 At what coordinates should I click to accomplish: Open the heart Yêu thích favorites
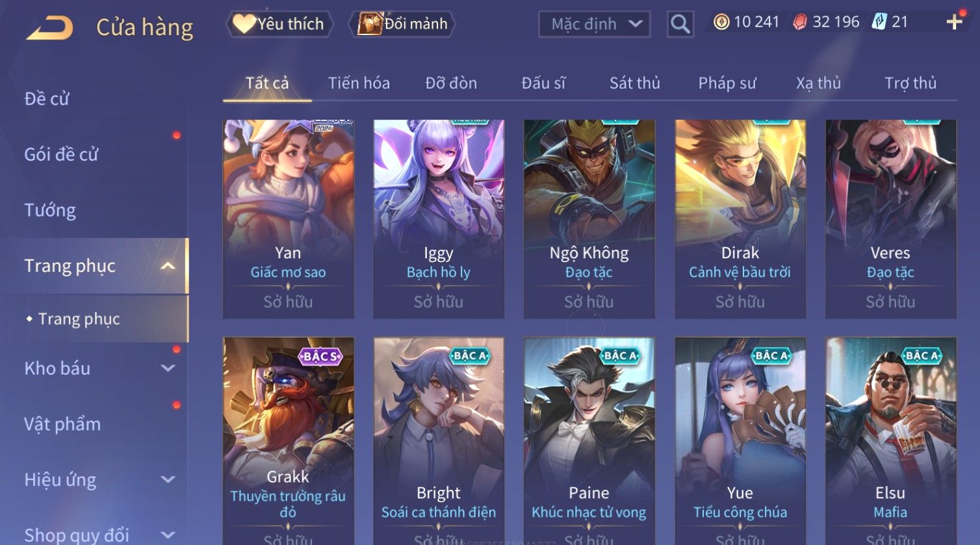[279, 24]
